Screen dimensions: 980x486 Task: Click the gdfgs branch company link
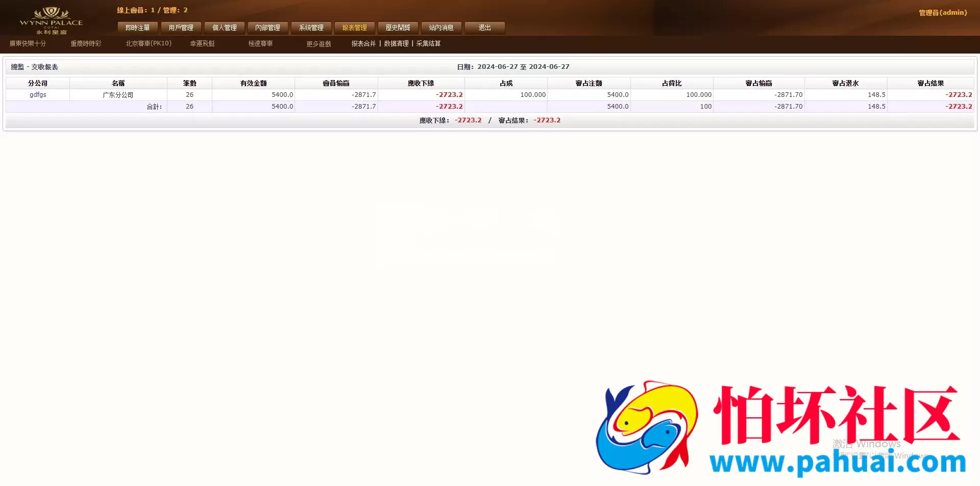[x=38, y=95]
